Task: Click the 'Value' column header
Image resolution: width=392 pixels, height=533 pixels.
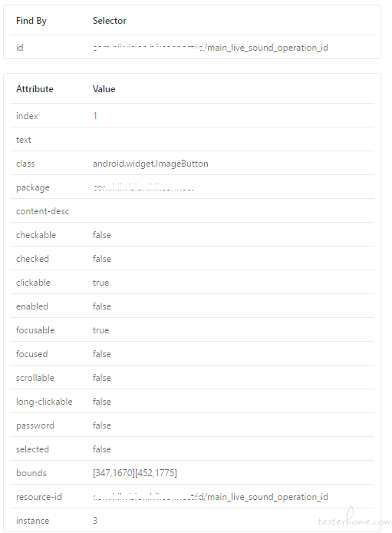Action: [104, 89]
